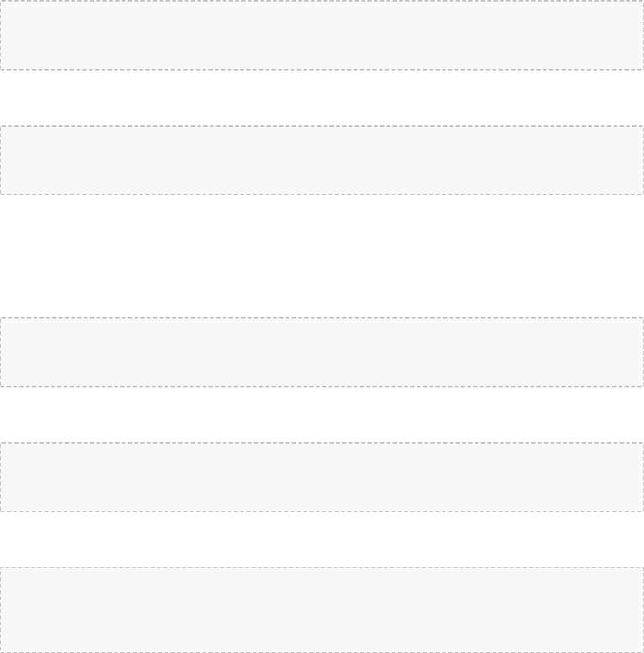Click the bottom dashed border of the third box
644x653 pixels.
point(322,387)
